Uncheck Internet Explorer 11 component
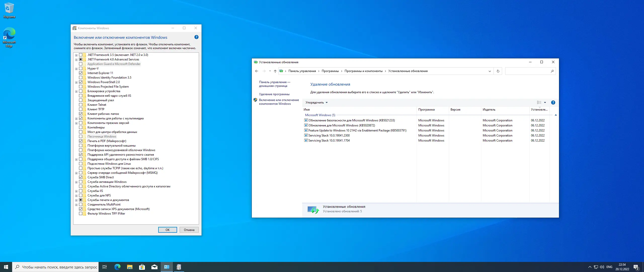The image size is (644, 272). pos(81,73)
